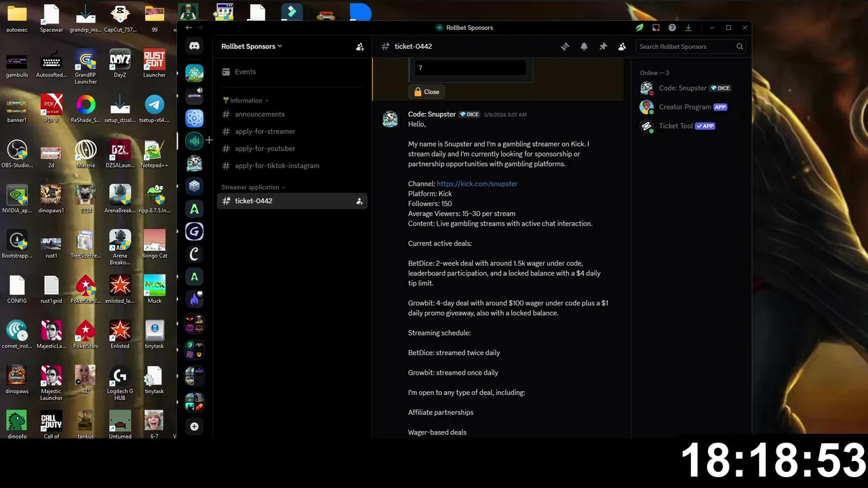Screen dimensions: 868x488
Task: Open the apply-for-streamer channel
Action: coord(292,131)
